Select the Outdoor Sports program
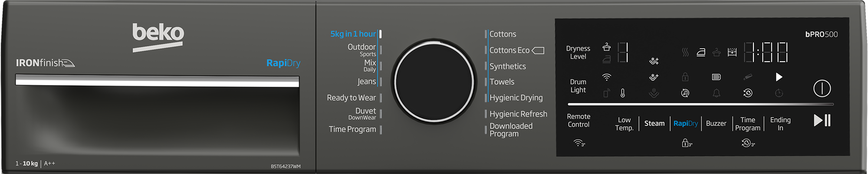Image resolution: width=868 pixels, height=174 pixels. pos(362,50)
